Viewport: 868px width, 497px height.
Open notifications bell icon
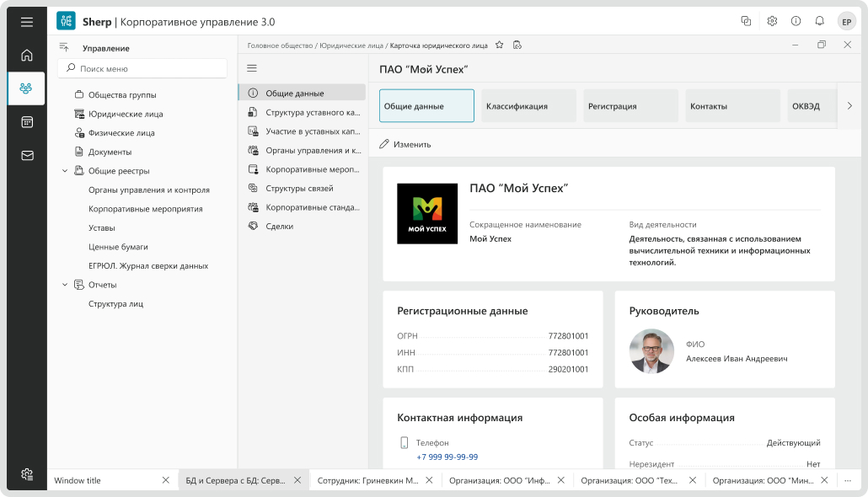pyautogui.click(x=819, y=22)
